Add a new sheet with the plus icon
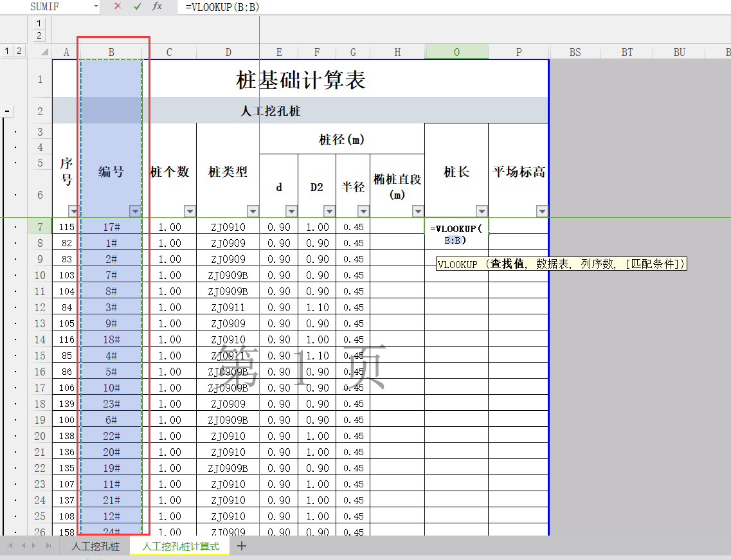This screenshot has height=560, width=731. click(242, 546)
